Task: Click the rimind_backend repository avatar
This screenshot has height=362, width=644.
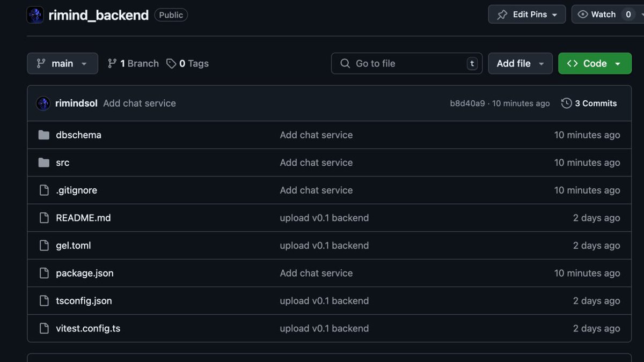Action: coord(35,15)
